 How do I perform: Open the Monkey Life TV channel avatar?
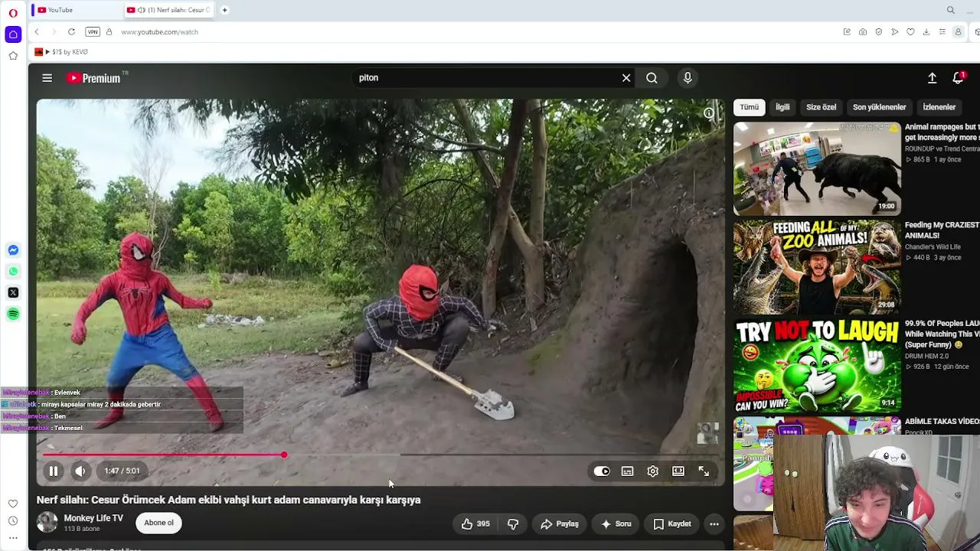(x=47, y=522)
